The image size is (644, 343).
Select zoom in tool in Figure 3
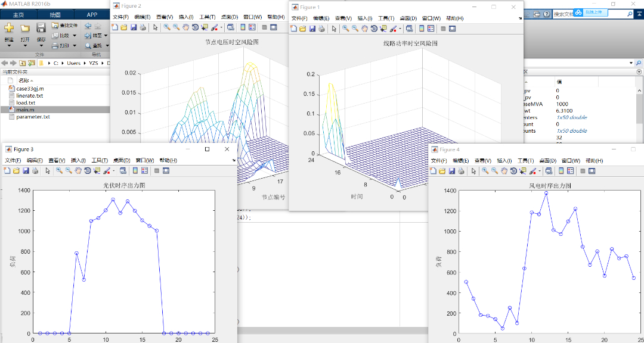pos(59,171)
